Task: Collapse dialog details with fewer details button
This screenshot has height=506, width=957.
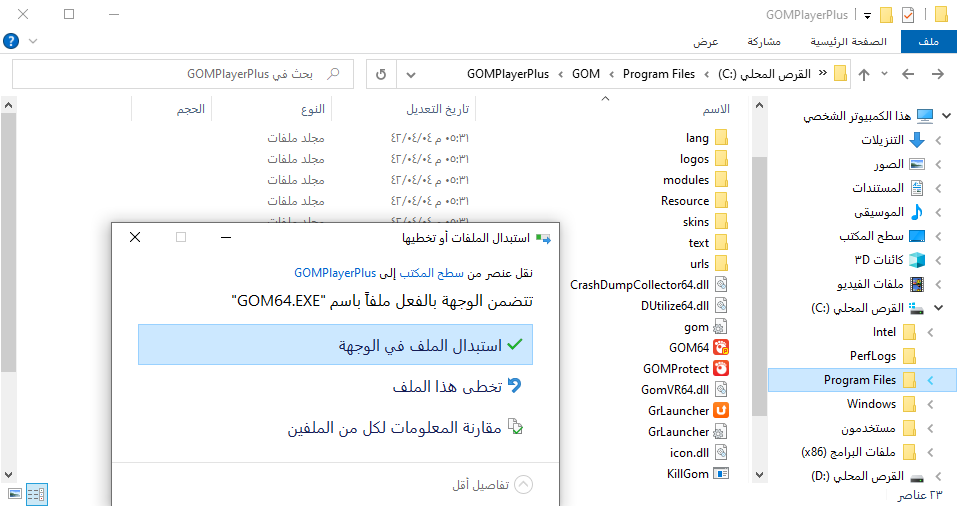Action: [x=493, y=485]
